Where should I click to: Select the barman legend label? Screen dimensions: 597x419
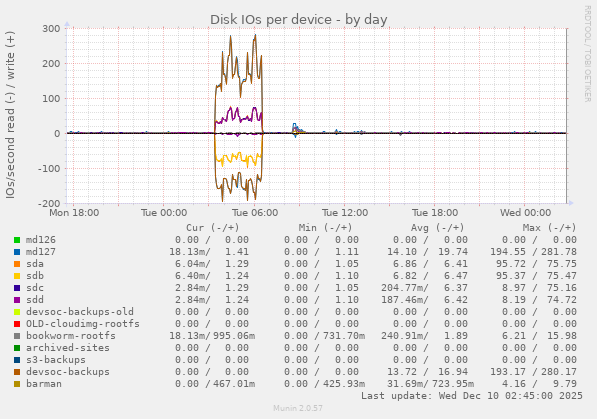[44, 384]
